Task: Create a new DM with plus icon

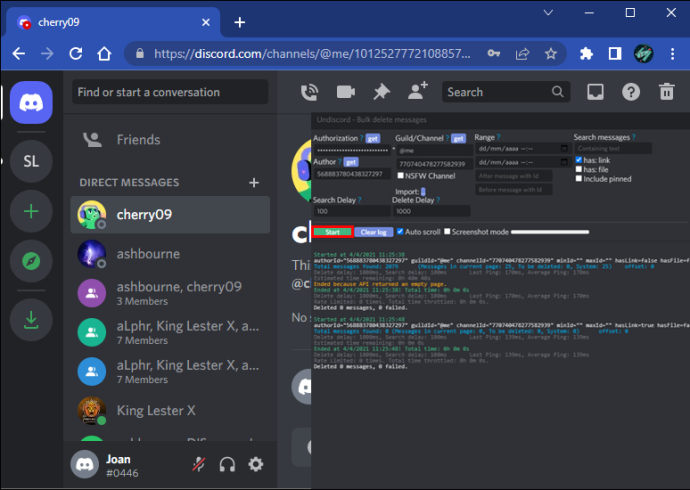Action: (254, 183)
